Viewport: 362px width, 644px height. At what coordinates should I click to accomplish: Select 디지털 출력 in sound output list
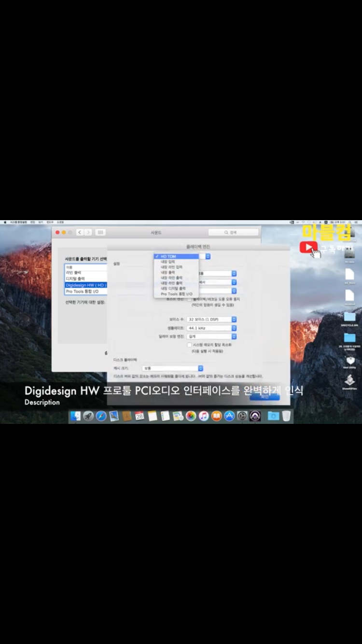86,279
